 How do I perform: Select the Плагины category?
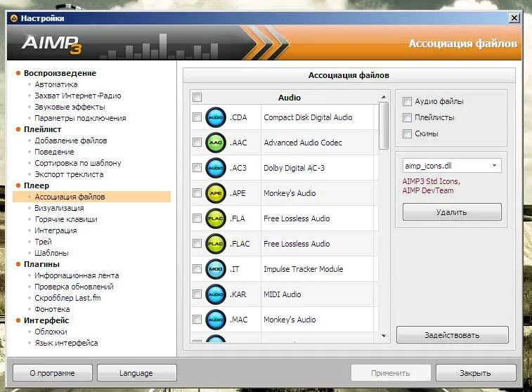click(41, 264)
